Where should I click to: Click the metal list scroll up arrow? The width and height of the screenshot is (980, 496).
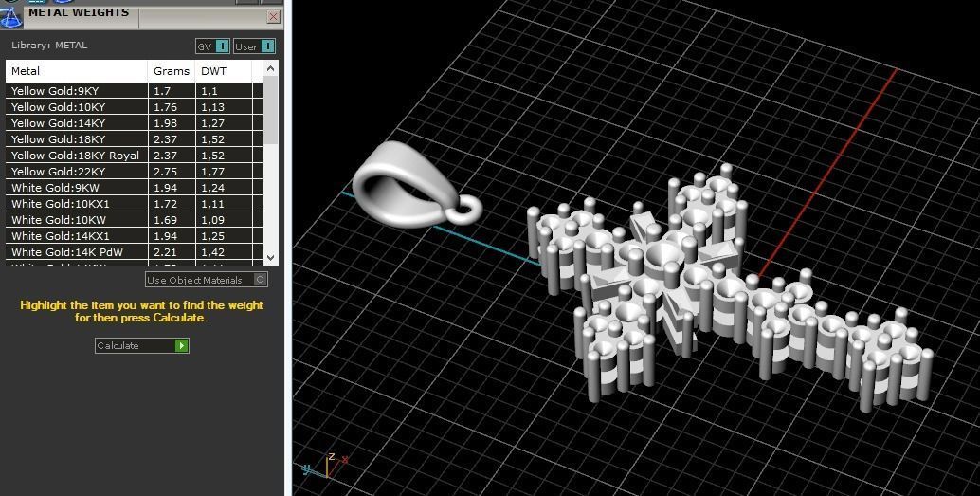270,69
